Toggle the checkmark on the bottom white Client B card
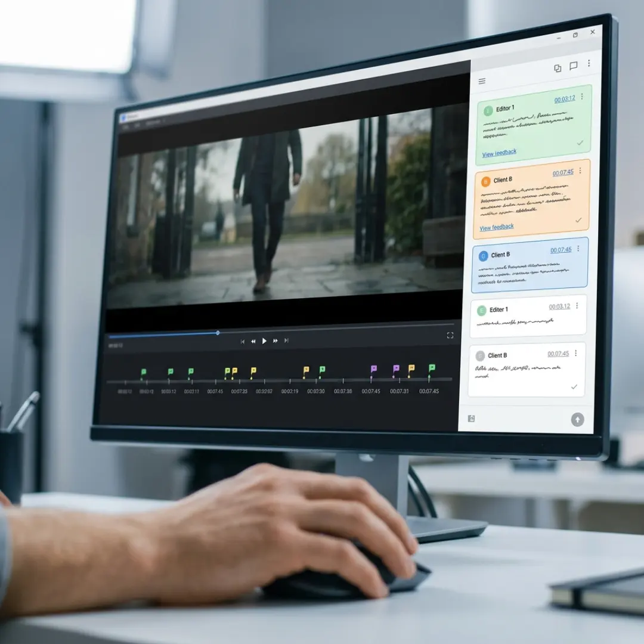This screenshot has width=644, height=644. 574,386
